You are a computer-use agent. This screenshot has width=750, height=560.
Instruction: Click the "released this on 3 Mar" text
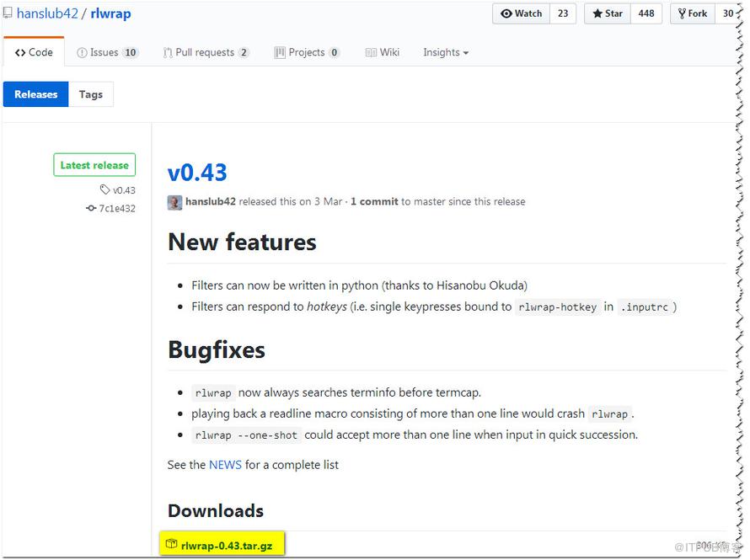pyautogui.click(x=291, y=201)
